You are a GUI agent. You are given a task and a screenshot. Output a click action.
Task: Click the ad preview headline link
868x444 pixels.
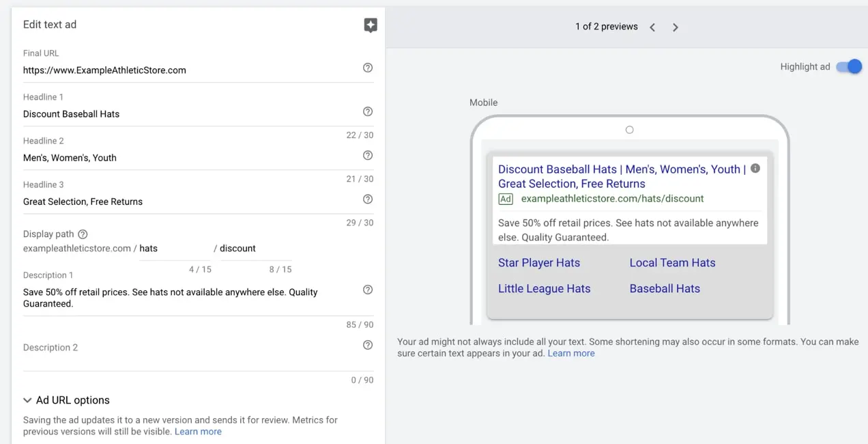622,176
